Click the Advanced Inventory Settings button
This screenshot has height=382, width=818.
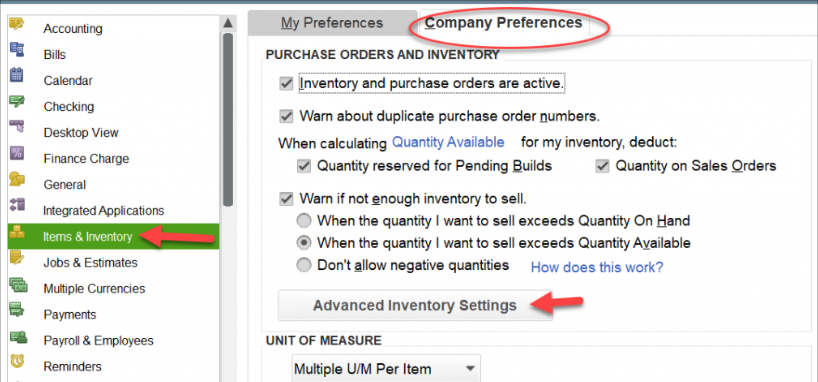(415, 305)
